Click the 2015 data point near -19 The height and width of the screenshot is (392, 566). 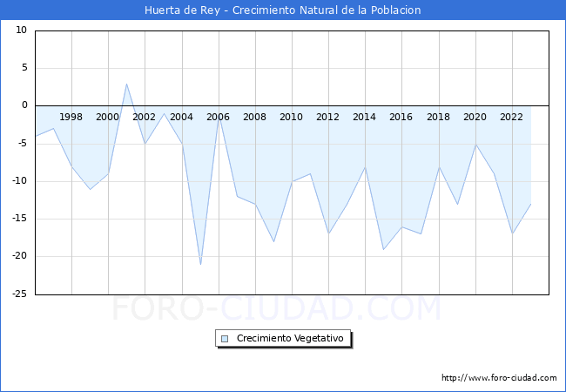(x=384, y=249)
